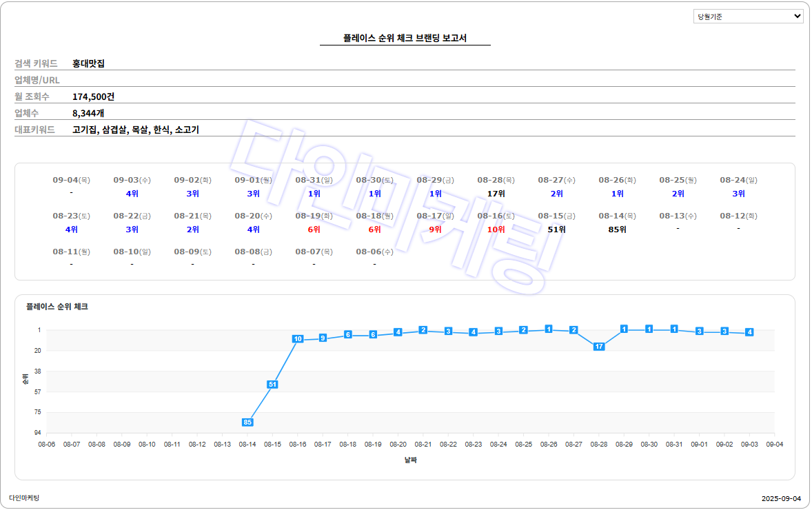Click the 08-16(토) 10위 red rank

[496, 229]
